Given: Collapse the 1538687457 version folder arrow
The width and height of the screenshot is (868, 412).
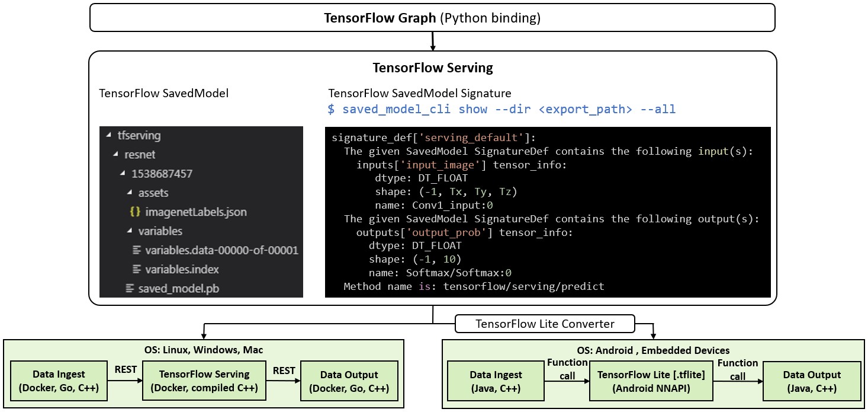Looking at the screenshot, I should (123, 174).
